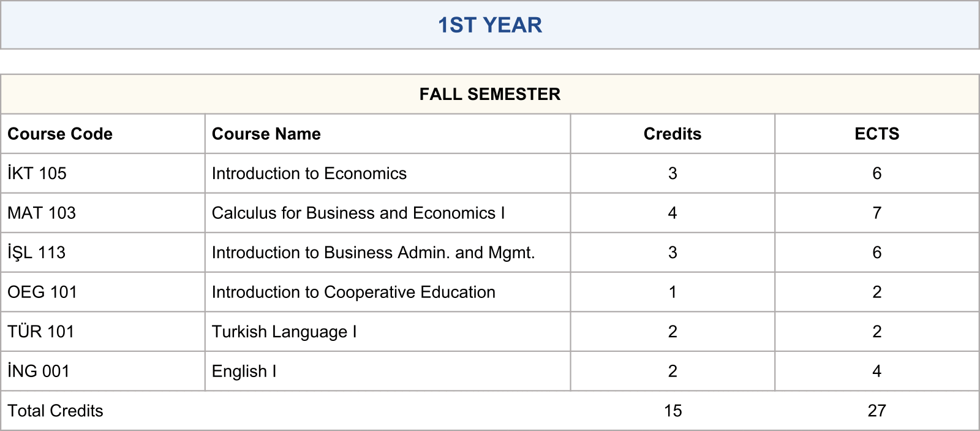Viewport: 980px width, 431px height.
Task: Select the Course Code column header
Action: click(x=60, y=134)
